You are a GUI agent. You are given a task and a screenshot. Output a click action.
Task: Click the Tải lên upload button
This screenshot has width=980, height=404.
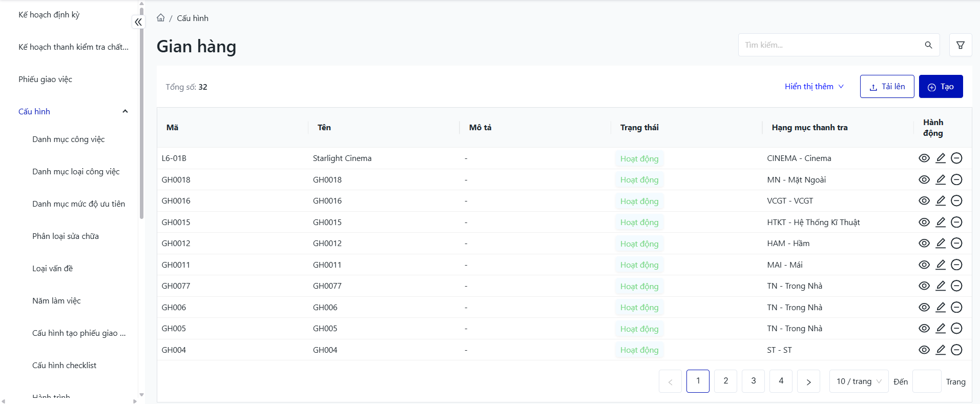887,87
